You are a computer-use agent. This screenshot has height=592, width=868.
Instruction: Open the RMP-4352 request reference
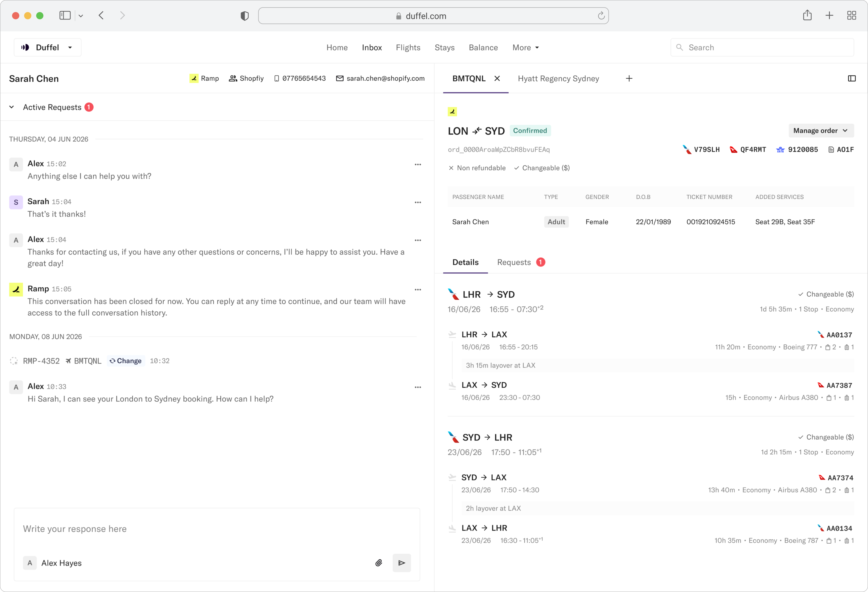click(x=41, y=361)
